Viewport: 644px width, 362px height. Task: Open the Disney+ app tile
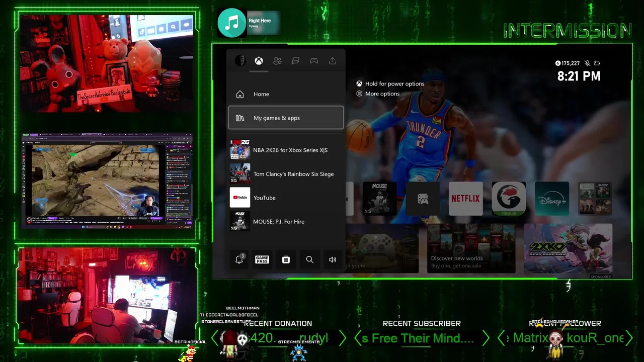pyautogui.click(x=552, y=199)
